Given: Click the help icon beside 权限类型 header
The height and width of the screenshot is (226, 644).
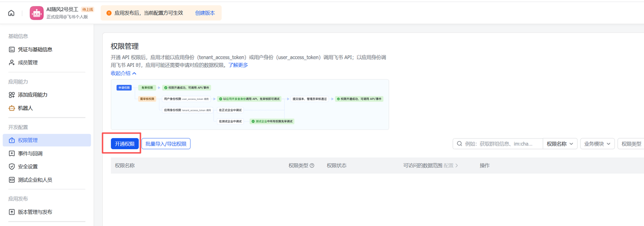Looking at the screenshot, I should tap(312, 166).
